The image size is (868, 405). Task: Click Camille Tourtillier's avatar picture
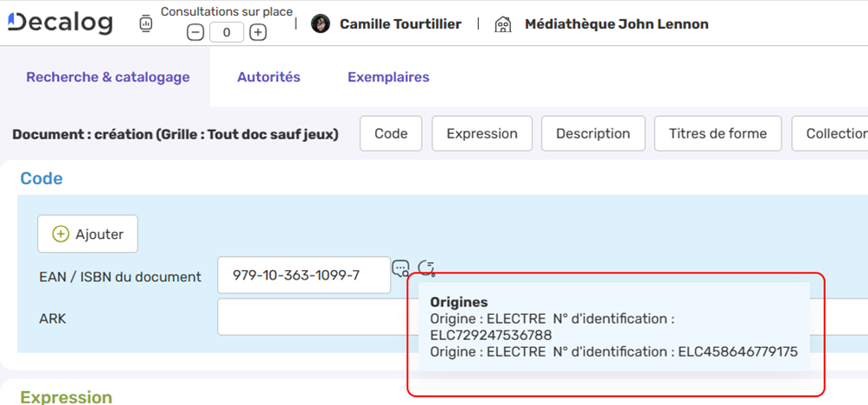tap(321, 24)
